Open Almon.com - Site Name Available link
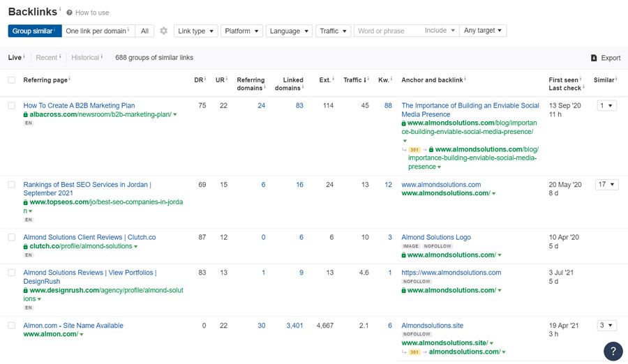 pos(73,326)
